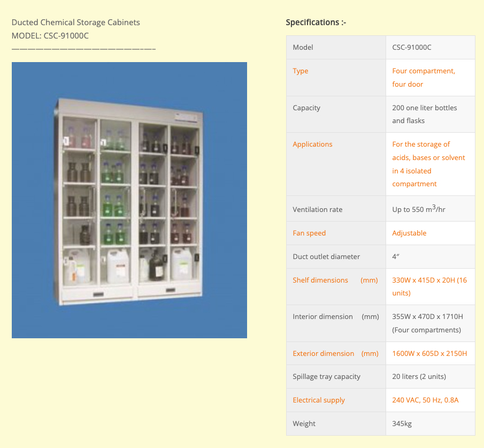Click 'Four compartment, four door' value
The height and width of the screenshot is (448, 484).
[x=424, y=78]
